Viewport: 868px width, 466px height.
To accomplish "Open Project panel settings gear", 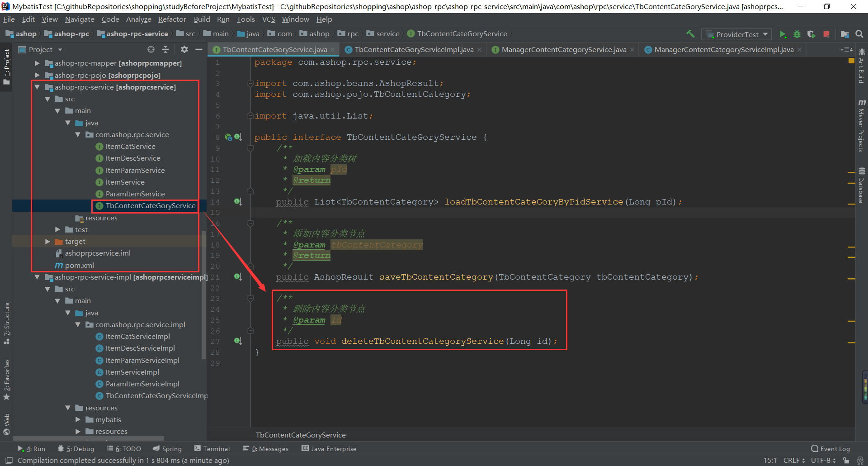I will coord(184,49).
